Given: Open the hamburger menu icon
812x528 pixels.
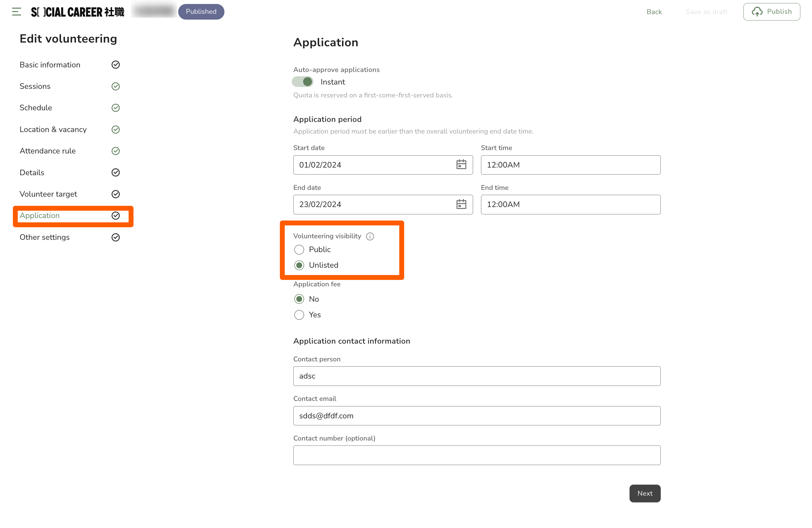Looking at the screenshot, I should (16, 12).
